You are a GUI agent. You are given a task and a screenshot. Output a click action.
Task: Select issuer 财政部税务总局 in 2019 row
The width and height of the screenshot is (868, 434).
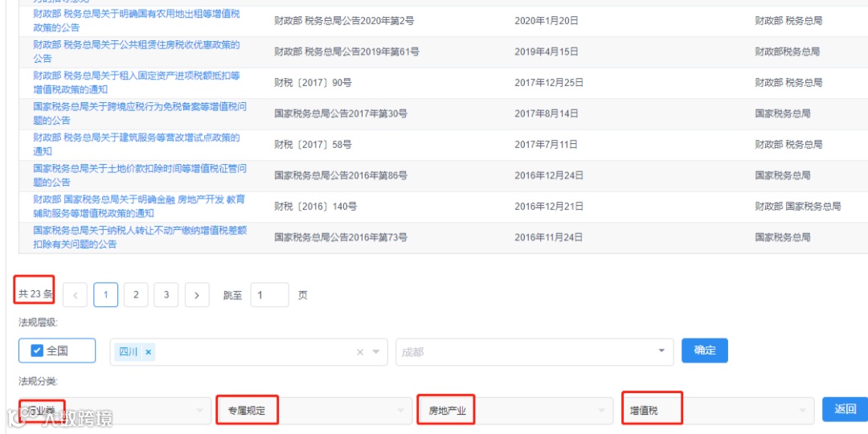(787, 52)
